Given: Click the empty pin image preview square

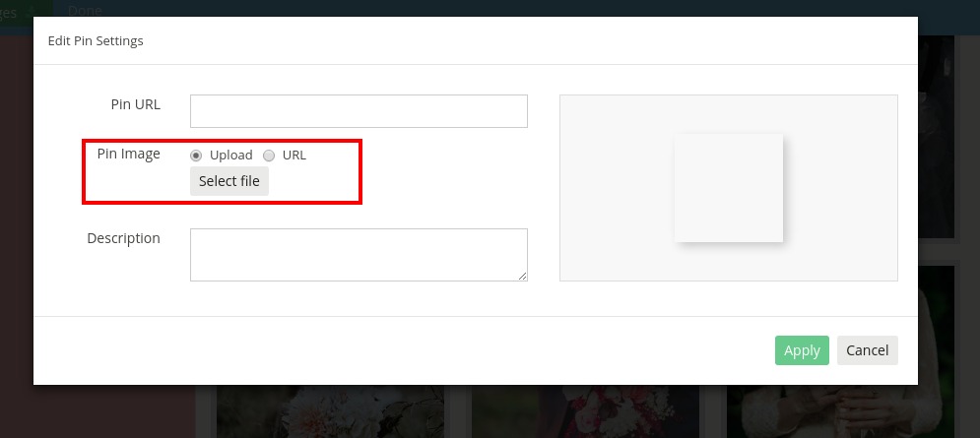Looking at the screenshot, I should pos(729,188).
